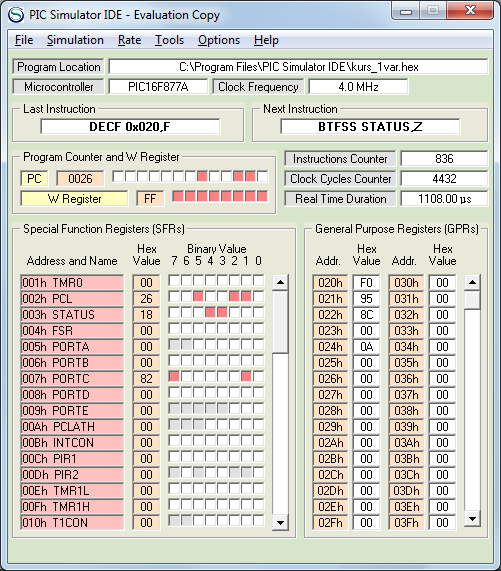The width and height of the screenshot is (501, 571).
Task: Select the 004h FSR register row
Action: click(72, 331)
